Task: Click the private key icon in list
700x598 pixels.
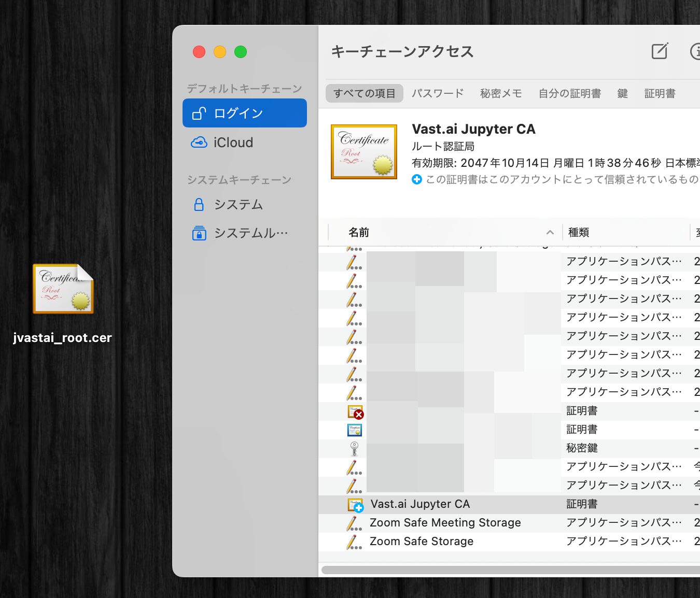Action: tap(355, 448)
